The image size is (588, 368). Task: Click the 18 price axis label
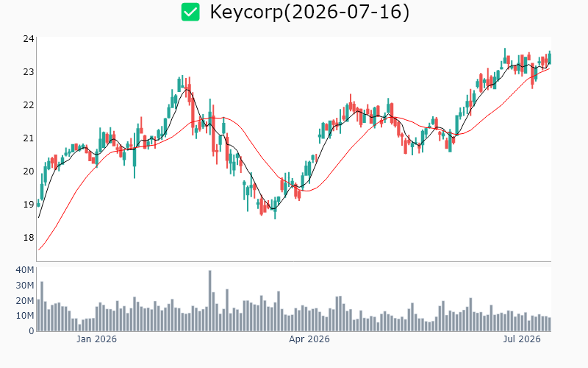click(x=29, y=237)
